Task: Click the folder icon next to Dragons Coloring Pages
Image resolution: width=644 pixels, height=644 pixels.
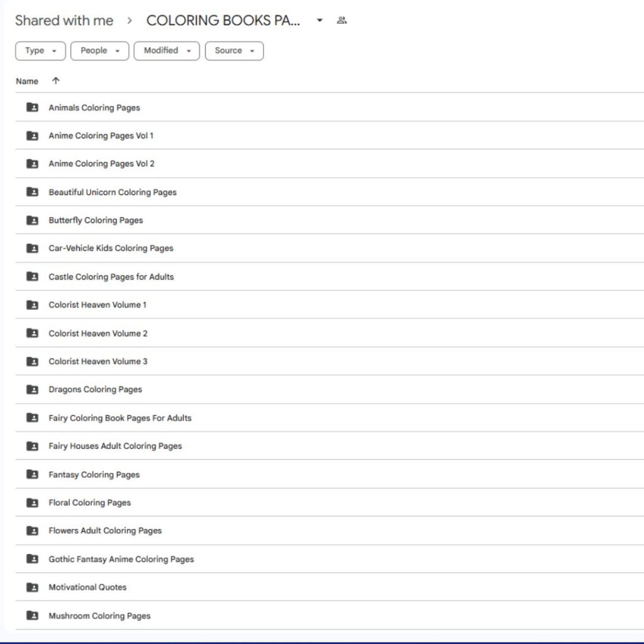Action: 32,389
